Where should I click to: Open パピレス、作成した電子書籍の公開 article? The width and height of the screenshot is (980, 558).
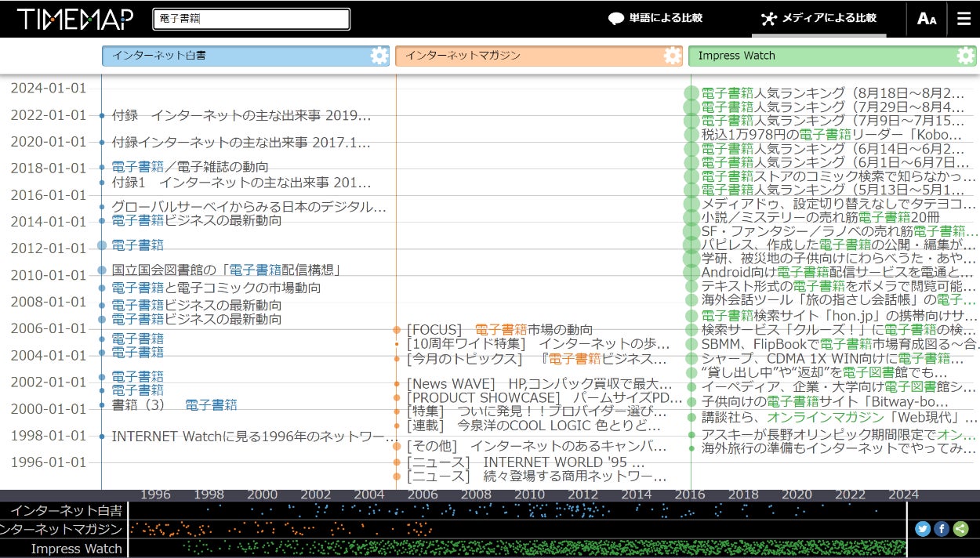click(x=837, y=245)
